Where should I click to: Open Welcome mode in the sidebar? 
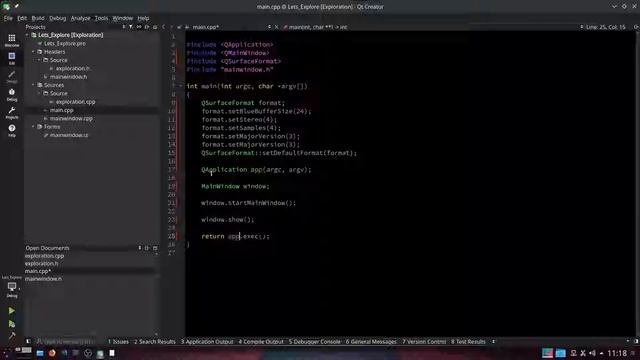[12, 40]
